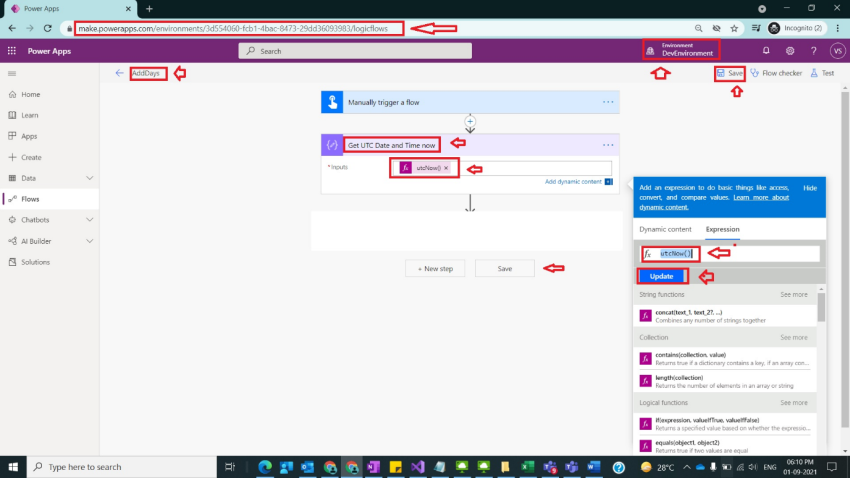
Task: Click the Windows taskbar search box
Action: (x=121, y=467)
